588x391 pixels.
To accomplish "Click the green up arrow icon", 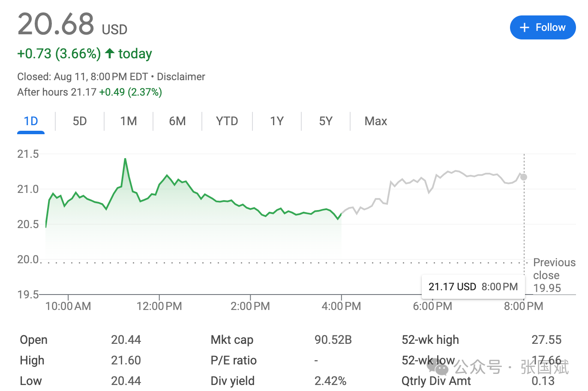I will click(x=110, y=53).
